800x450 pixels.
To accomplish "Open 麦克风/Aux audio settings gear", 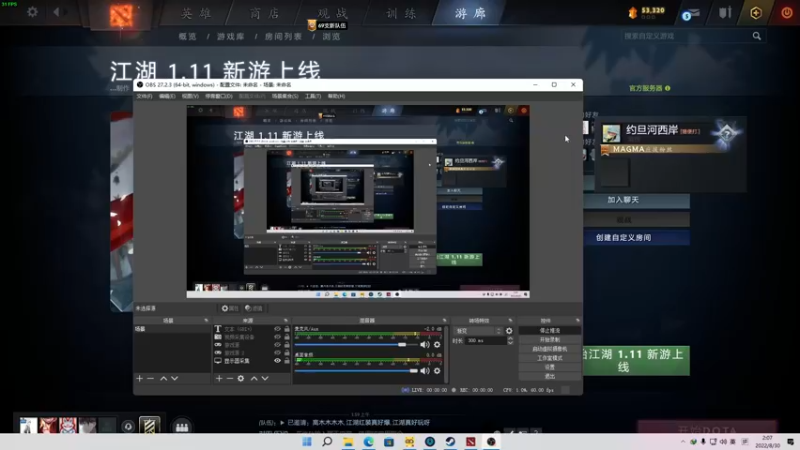I will click(x=437, y=345).
